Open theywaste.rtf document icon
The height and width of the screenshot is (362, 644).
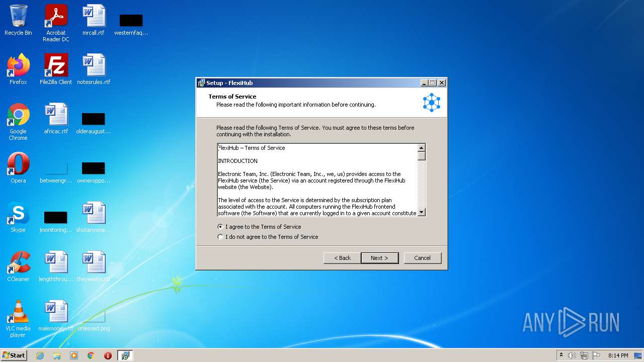pyautogui.click(x=94, y=266)
